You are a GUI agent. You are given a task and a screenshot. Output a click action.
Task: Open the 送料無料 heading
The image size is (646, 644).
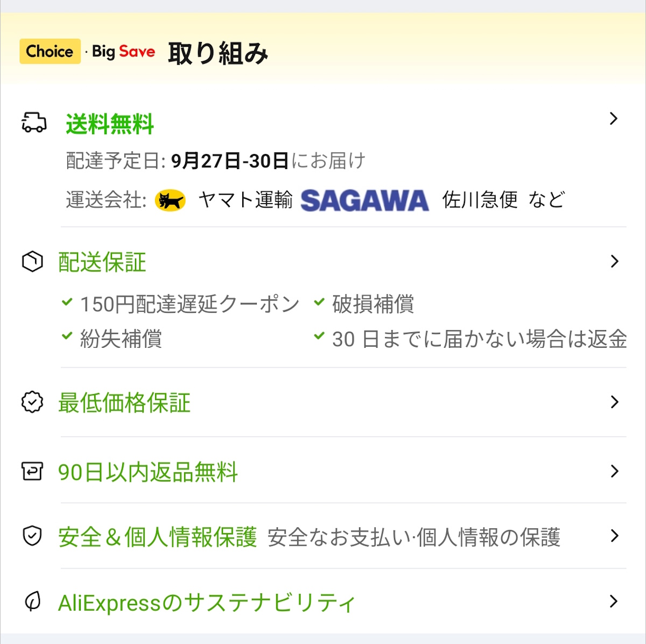pyautogui.click(x=110, y=124)
